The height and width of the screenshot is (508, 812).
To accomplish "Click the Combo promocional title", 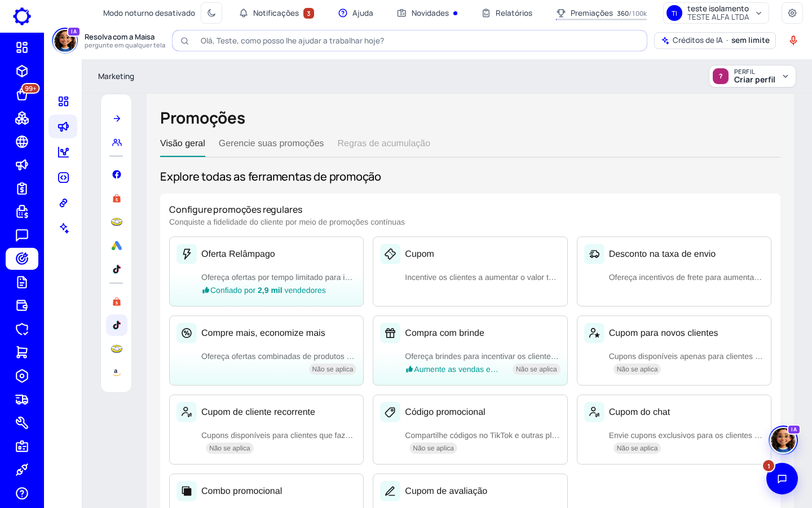I will click(x=241, y=491).
